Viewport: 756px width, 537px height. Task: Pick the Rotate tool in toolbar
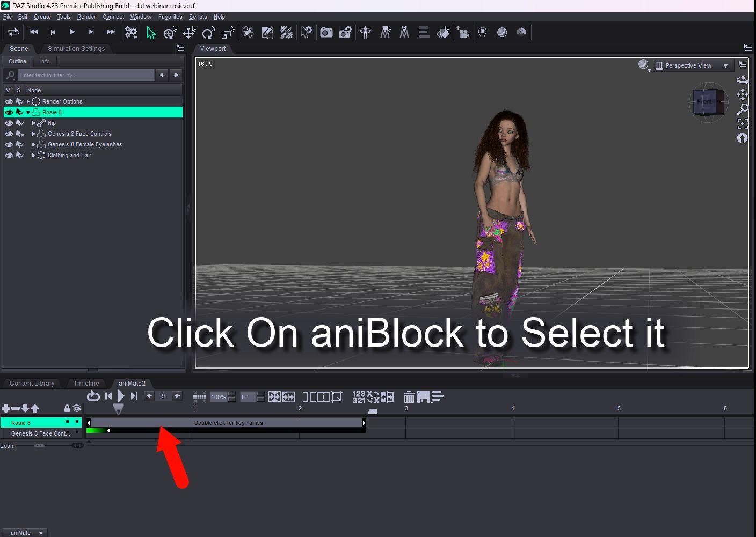[208, 33]
